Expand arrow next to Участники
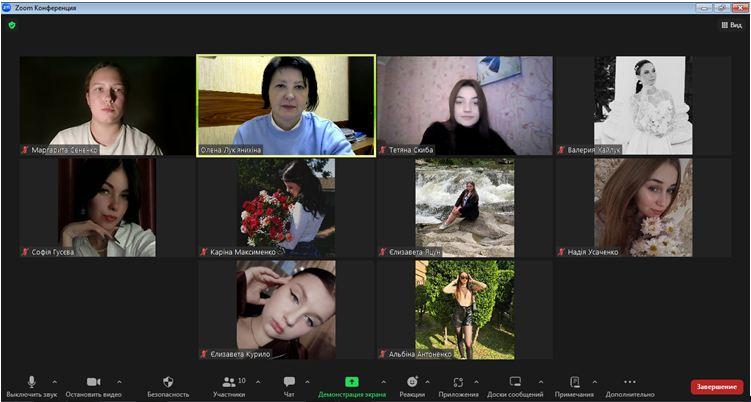This screenshot has height=402, width=751. pyautogui.click(x=258, y=382)
